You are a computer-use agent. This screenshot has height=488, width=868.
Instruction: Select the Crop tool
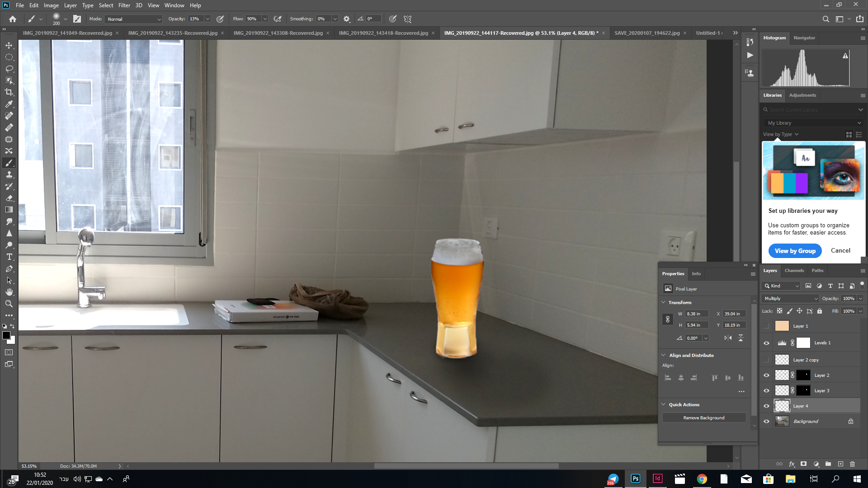9,92
